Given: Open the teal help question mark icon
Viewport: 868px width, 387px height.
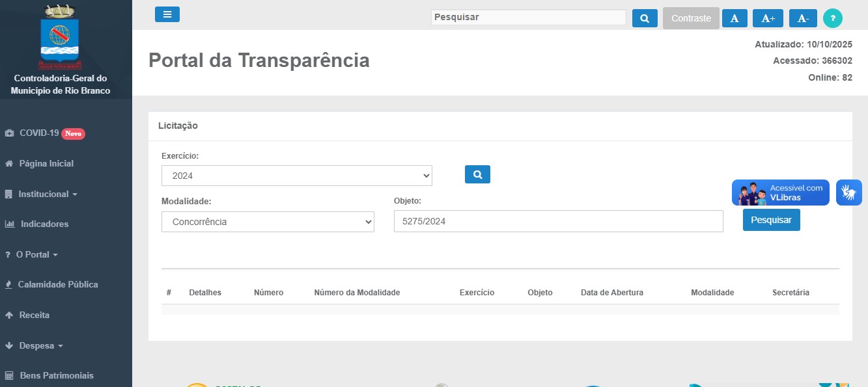Looking at the screenshot, I should point(832,18).
